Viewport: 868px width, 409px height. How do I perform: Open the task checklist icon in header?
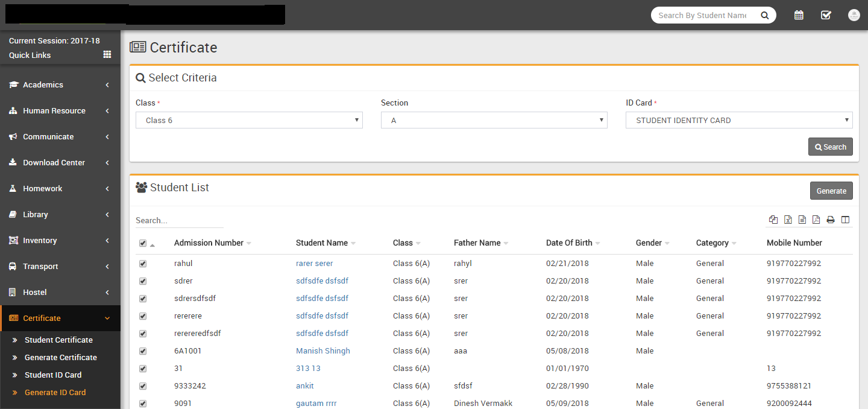point(826,15)
